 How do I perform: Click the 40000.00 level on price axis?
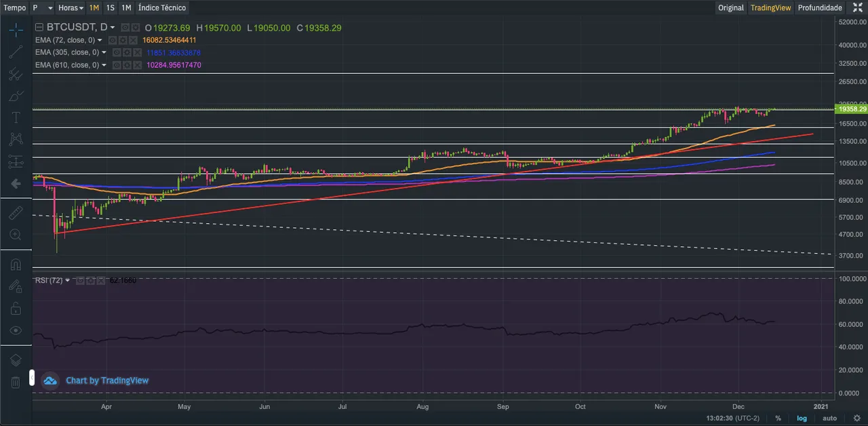(852, 45)
